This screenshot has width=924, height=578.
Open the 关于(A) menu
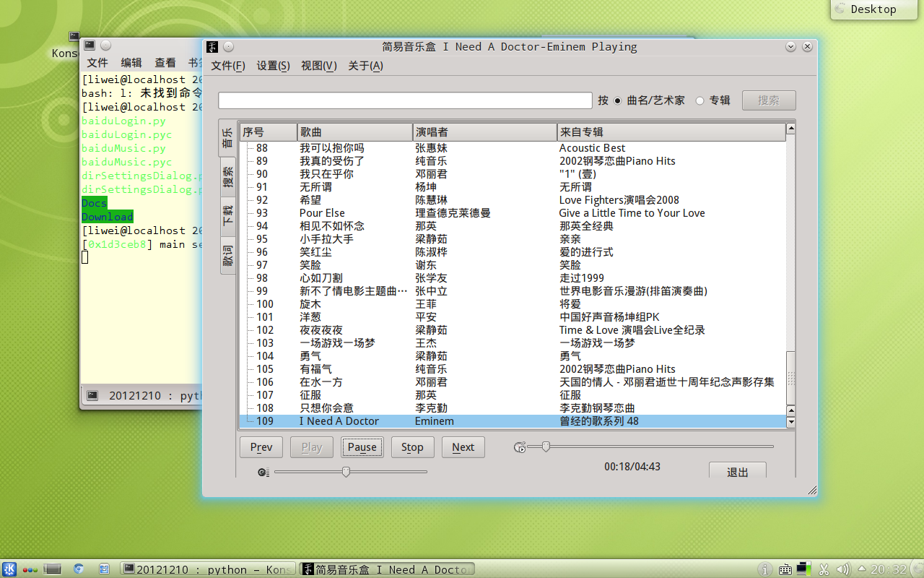click(365, 66)
